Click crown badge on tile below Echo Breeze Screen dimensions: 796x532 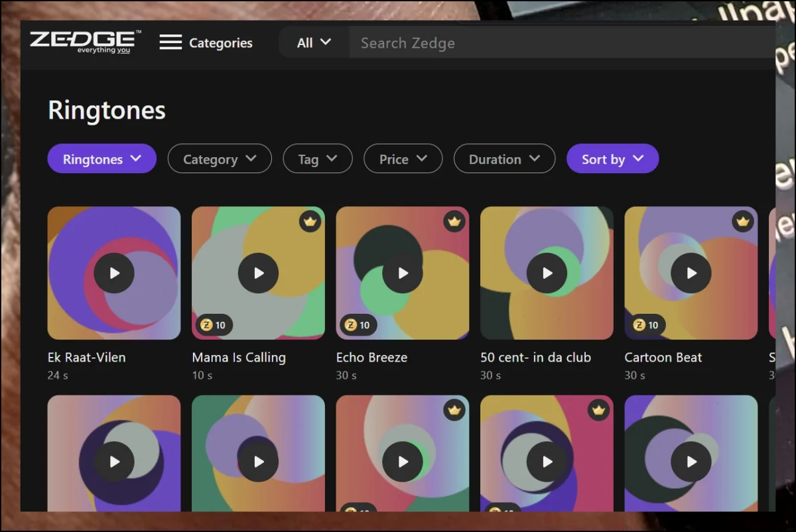click(x=454, y=410)
